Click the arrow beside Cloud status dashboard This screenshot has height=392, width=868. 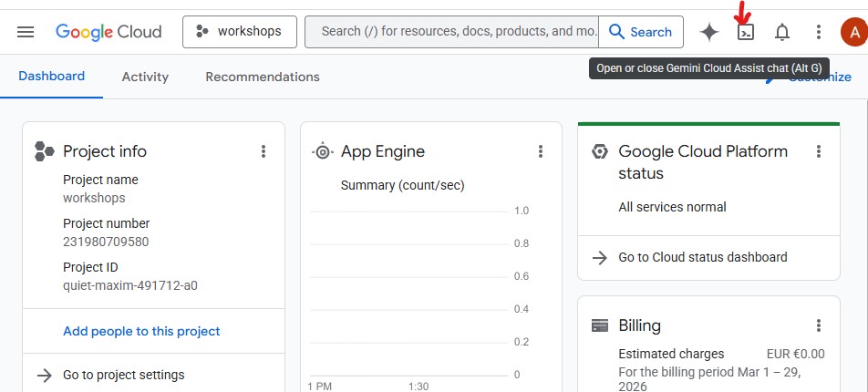(600, 258)
